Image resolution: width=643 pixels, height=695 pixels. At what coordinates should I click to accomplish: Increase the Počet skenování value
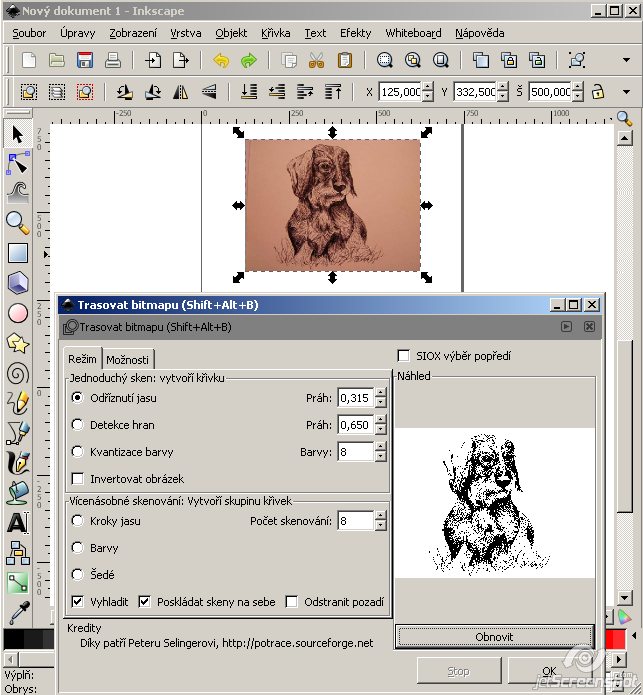(x=380, y=516)
